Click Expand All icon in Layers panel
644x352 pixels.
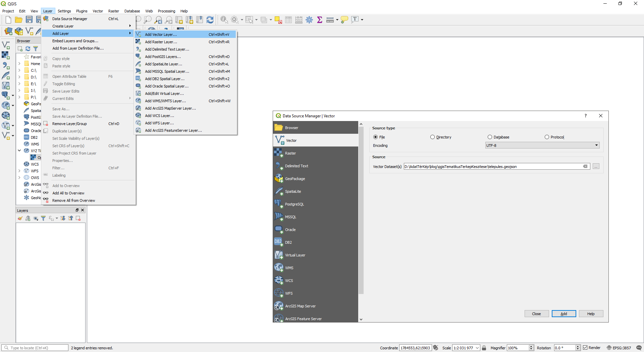click(x=63, y=218)
